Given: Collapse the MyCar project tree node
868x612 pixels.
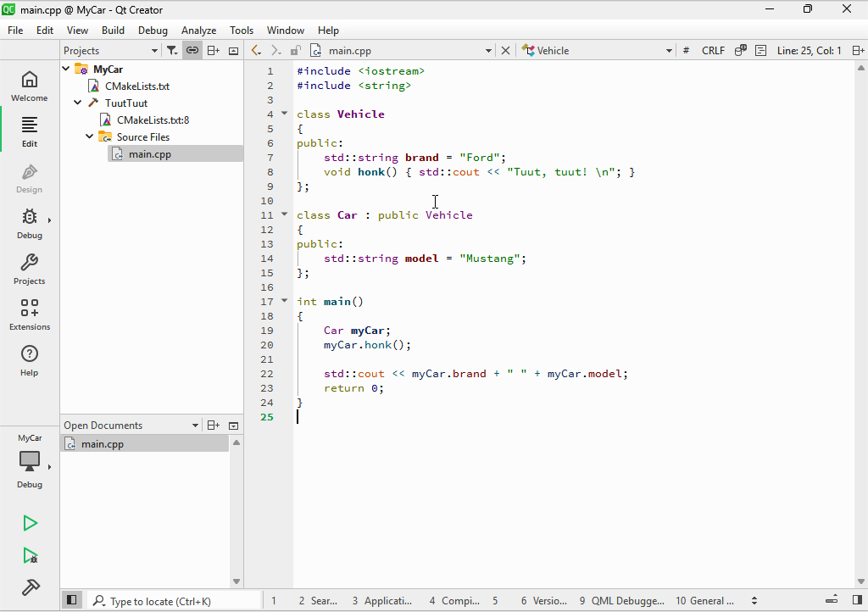Looking at the screenshot, I should pyautogui.click(x=67, y=69).
